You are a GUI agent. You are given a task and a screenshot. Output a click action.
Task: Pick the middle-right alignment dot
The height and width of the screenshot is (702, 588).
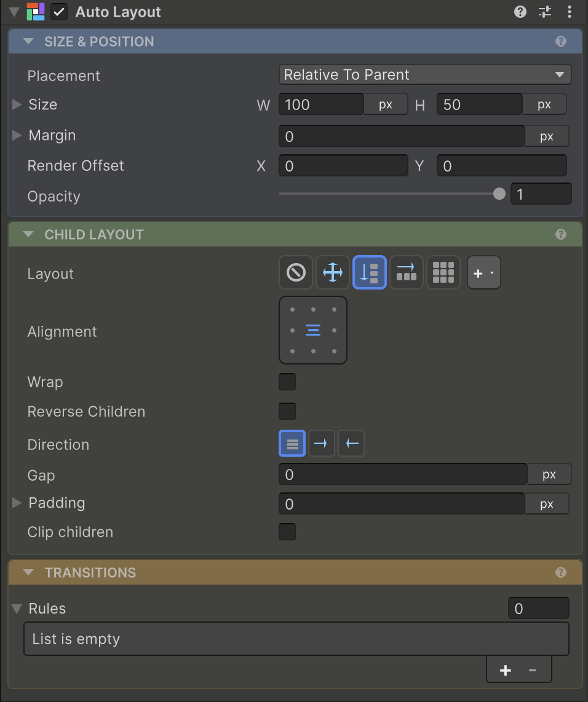tap(334, 330)
